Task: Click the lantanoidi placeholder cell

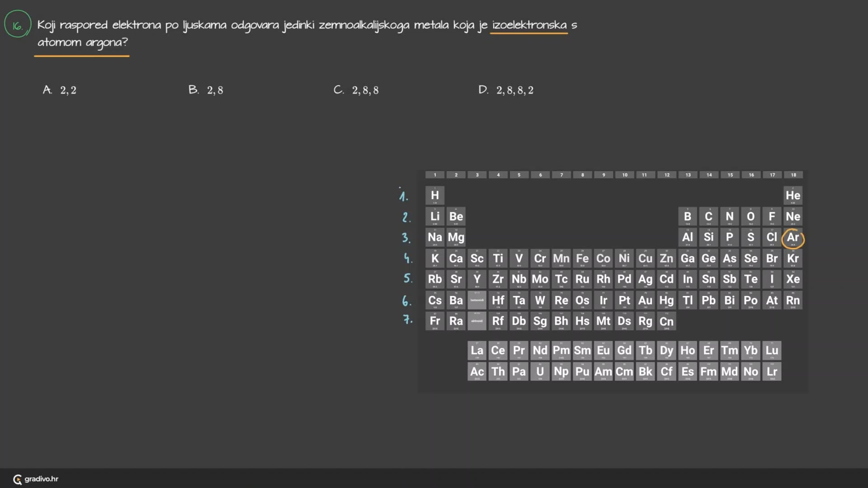Action: tap(477, 300)
